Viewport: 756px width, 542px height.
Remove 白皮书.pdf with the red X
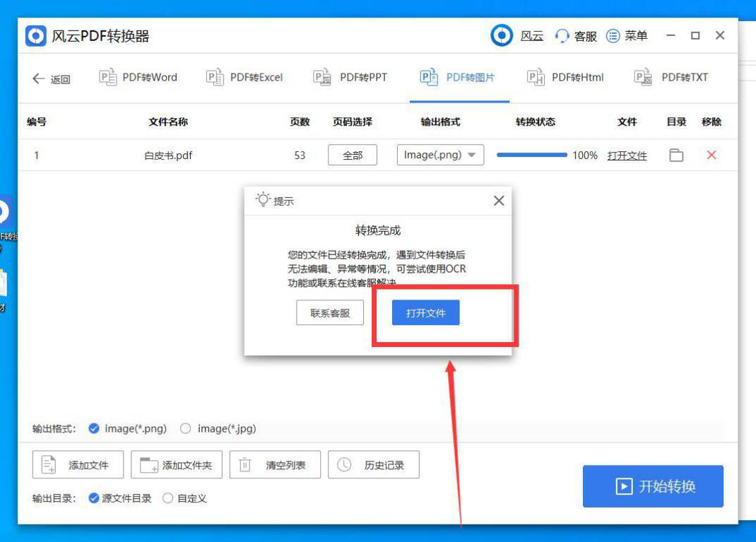pyautogui.click(x=711, y=155)
